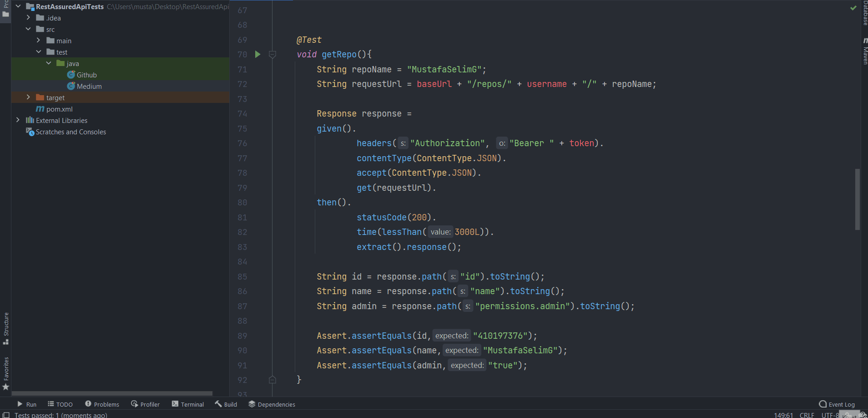
Task: Click the cursor position 149:61 indicator
Action: (783, 415)
